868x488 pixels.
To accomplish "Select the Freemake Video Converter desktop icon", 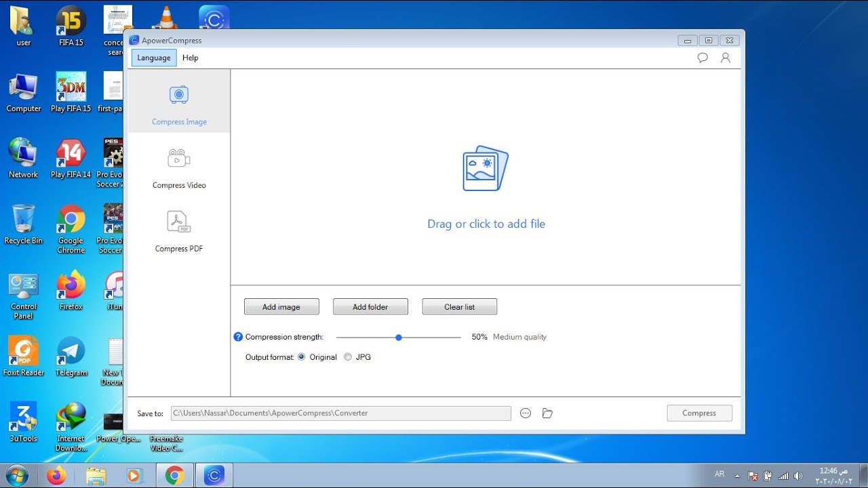I will pyautogui.click(x=166, y=443).
